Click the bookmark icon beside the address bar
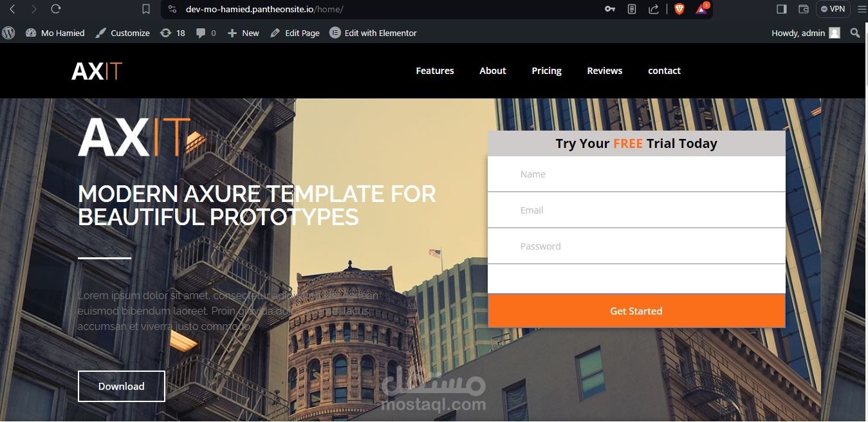868x422 pixels. (146, 9)
